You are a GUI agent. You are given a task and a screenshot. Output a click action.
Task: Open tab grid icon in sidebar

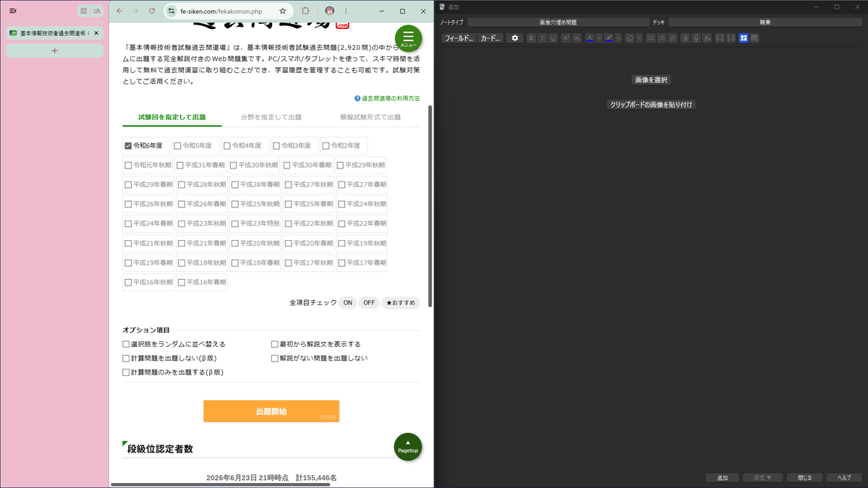point(84,11)
